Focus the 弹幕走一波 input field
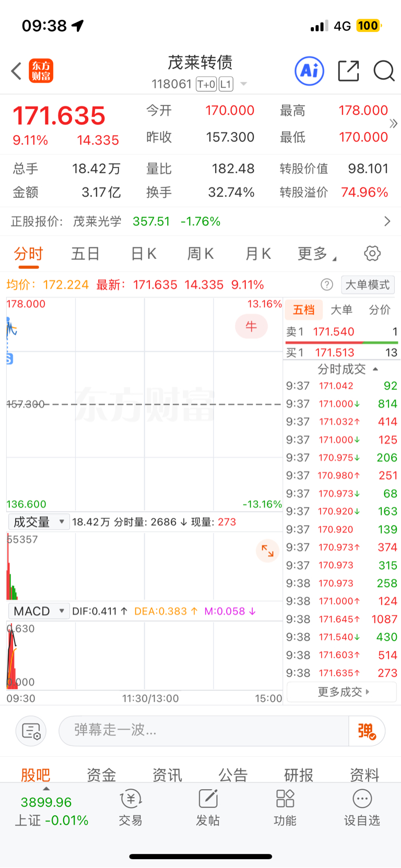Viewport: 401px width, 868px height. [x=204, y=731]
